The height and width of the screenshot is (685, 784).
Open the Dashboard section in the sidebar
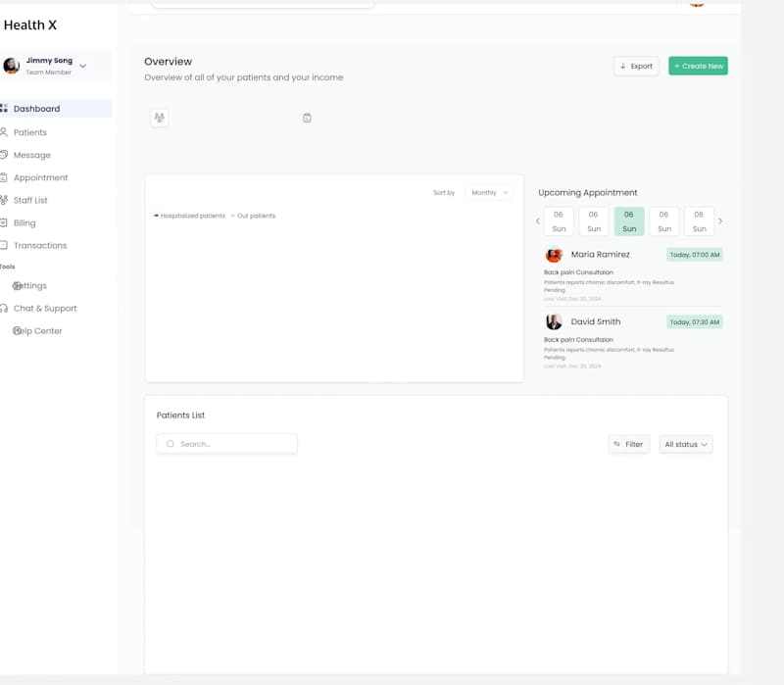pos(37,108)
